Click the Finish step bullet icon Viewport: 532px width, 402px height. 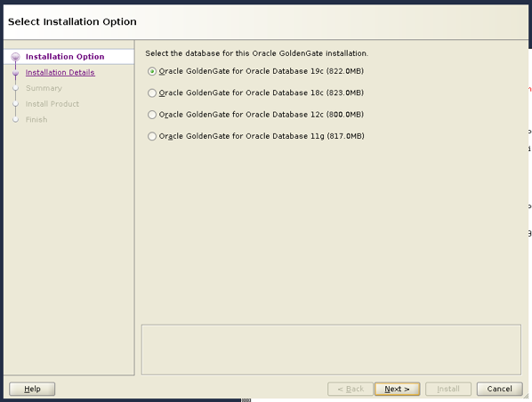point(15,119)
